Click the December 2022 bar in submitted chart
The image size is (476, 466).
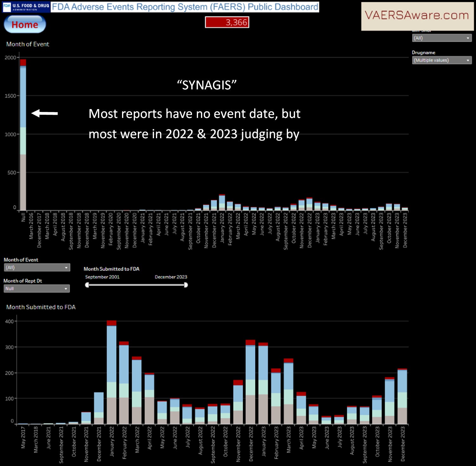[x=250, y=382]
